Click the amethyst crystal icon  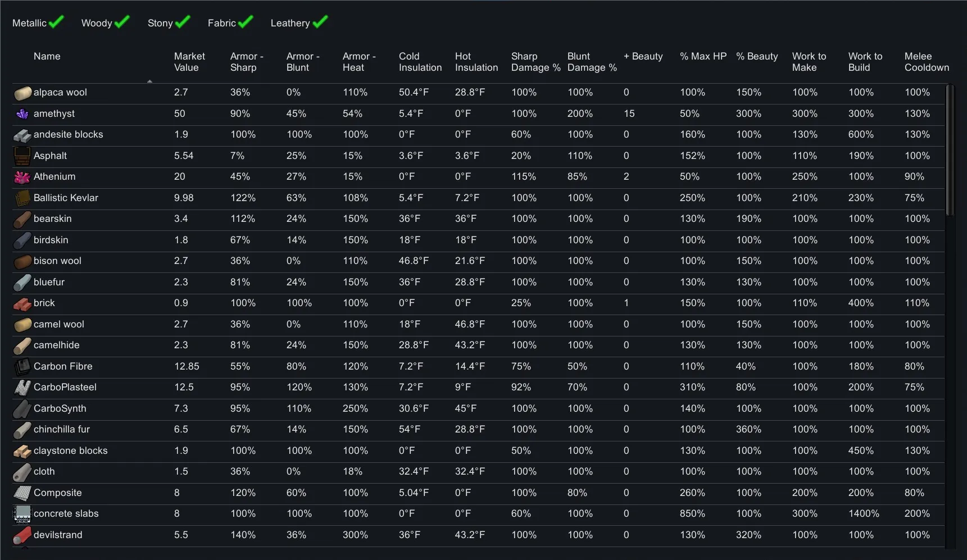point(22,114)
